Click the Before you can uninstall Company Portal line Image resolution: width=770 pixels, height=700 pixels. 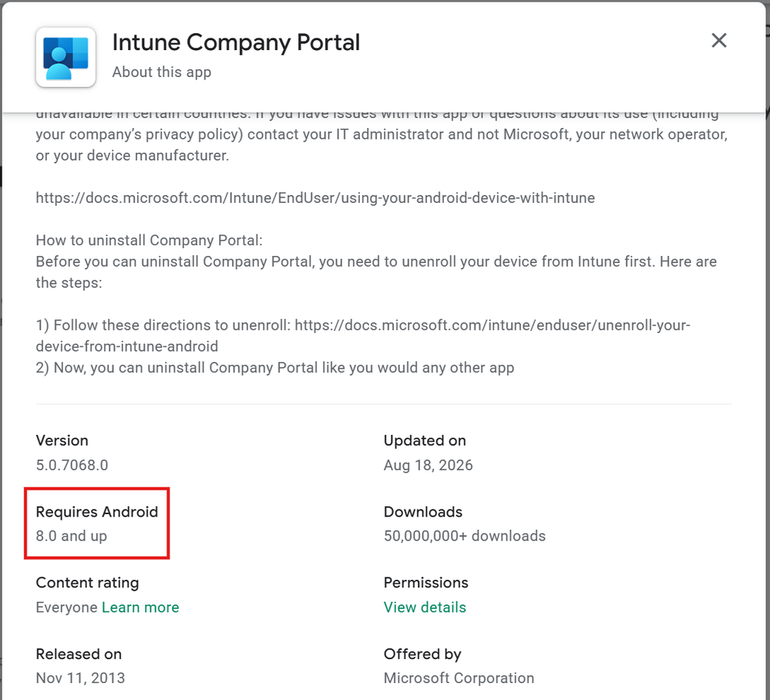pos(376,272)
